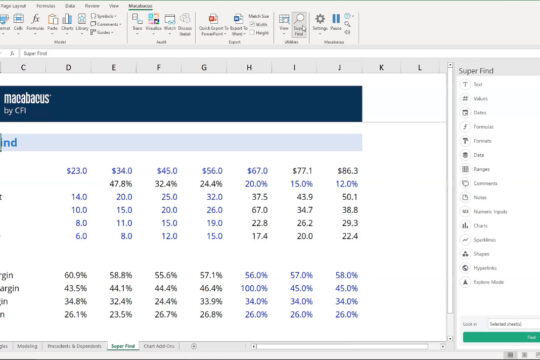Click the horizontal sheet scrollbar
This screenshot has width=540, height=360.
tap(342, 346)
